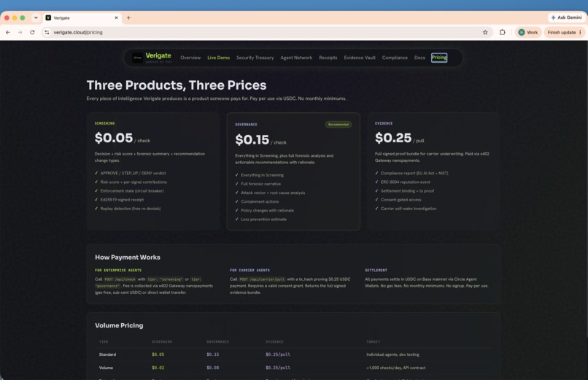Click the three-dot menu in Finish update
Screen dimensions: 588x380
tap(580, 32)
